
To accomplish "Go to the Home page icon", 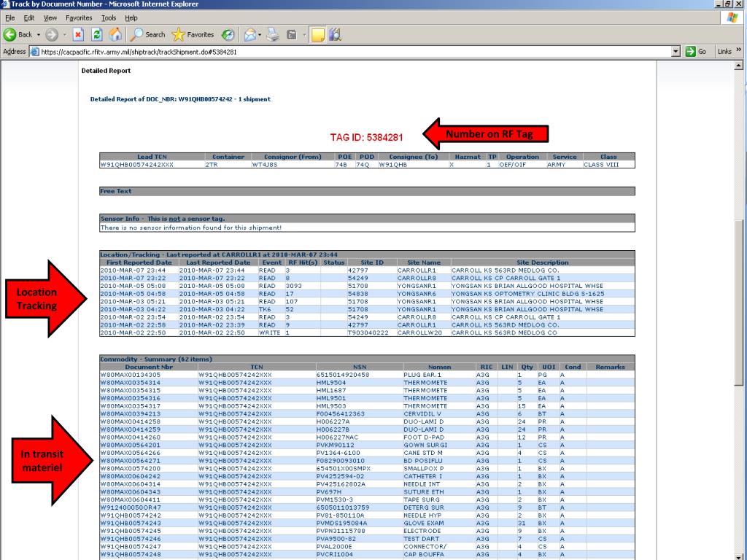I will [x=115, y=35].
